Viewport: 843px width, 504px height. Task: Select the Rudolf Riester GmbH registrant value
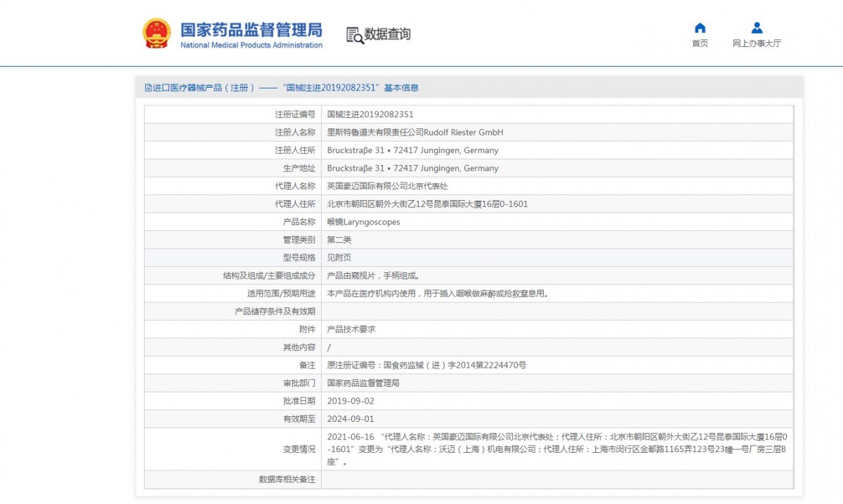click(x=557, y=133)
